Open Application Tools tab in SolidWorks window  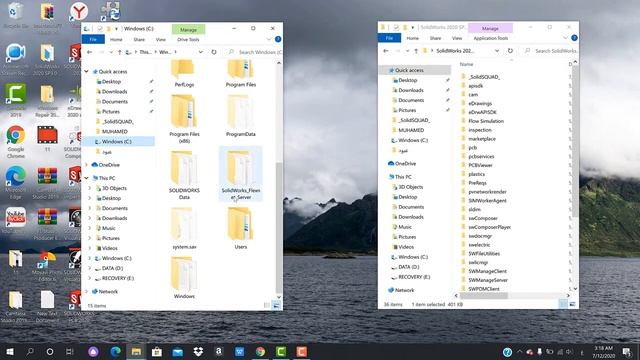point(491,38)
